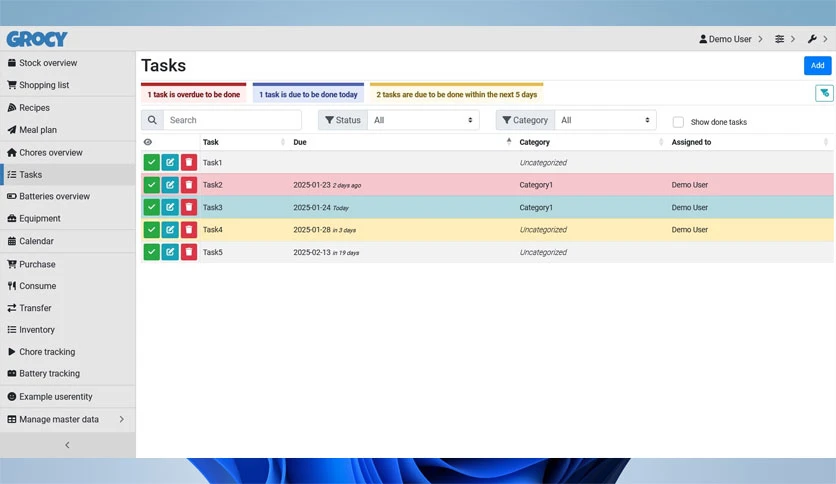
Task: Click Demo User cell in Task4 row
Action: click(689, 230)
